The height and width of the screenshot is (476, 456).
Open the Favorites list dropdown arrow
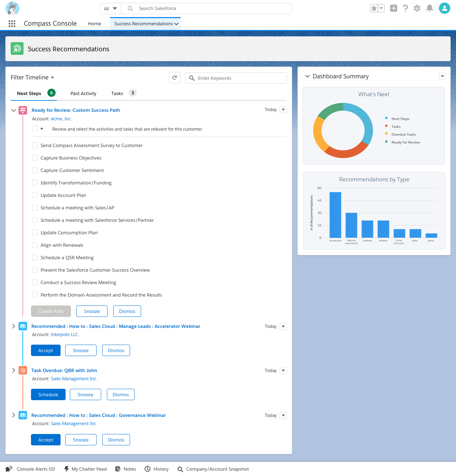click(381, 8)
